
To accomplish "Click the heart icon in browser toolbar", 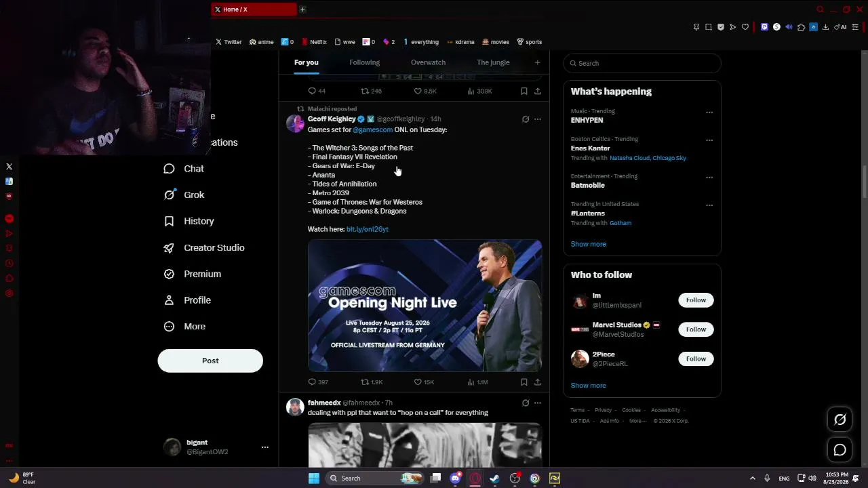I will tap(745, 27).
